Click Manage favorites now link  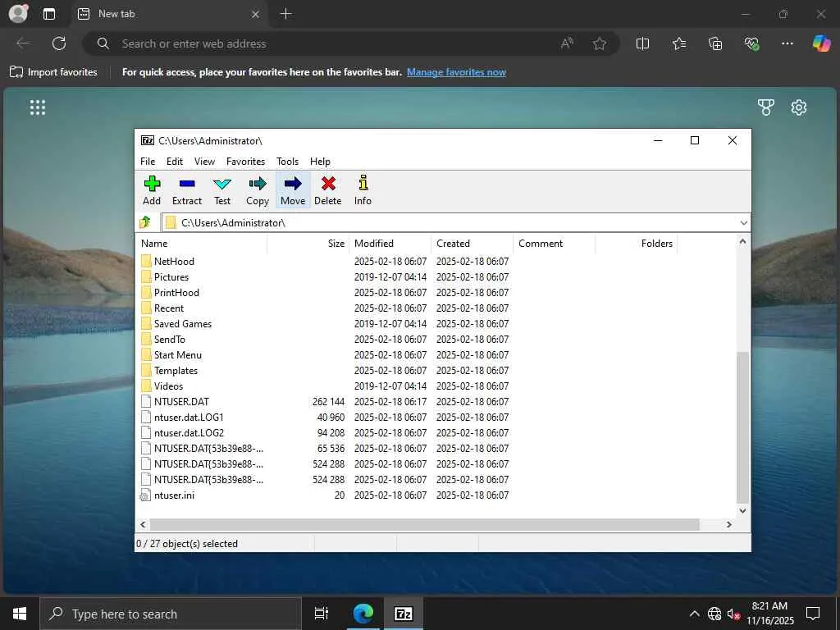(x=456, y=72)
